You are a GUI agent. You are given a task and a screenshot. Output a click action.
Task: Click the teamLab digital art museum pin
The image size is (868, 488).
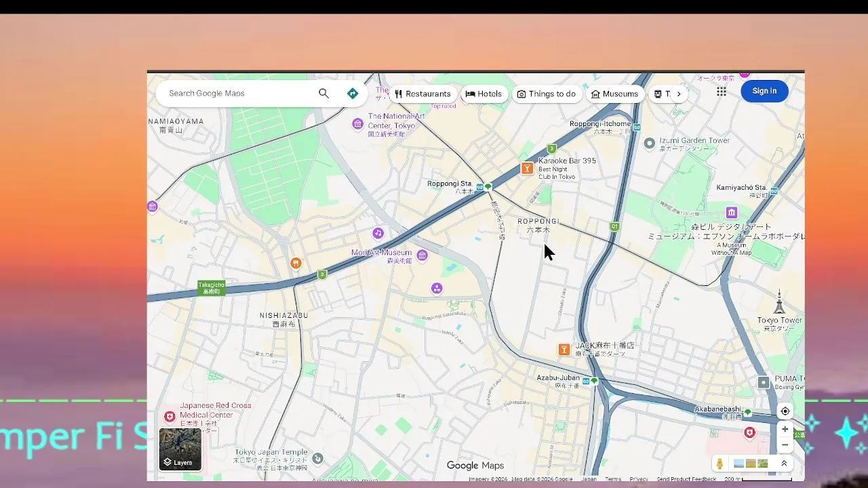[731, 212]
